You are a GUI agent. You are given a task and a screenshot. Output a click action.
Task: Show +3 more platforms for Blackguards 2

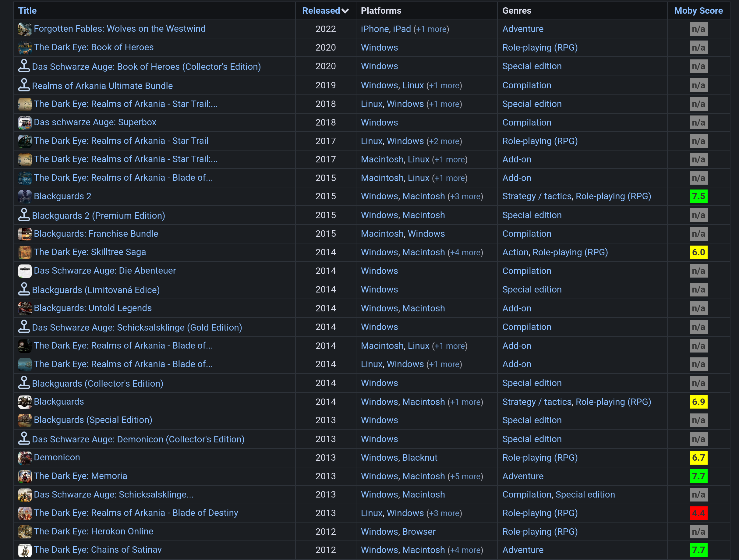pos(465,197)
